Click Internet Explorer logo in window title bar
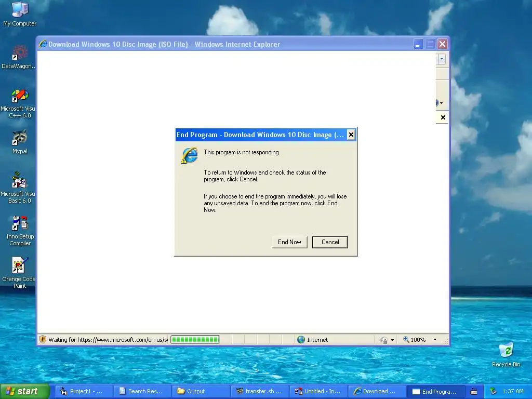This screenshot has width=532, height=399. [43, 44]
